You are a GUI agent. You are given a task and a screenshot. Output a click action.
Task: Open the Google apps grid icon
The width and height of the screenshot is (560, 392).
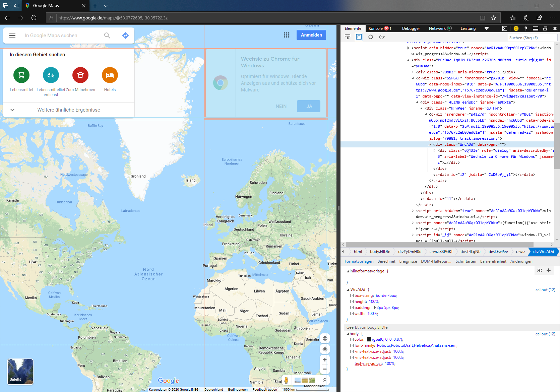pyautogui.click(x=287, y=35)
